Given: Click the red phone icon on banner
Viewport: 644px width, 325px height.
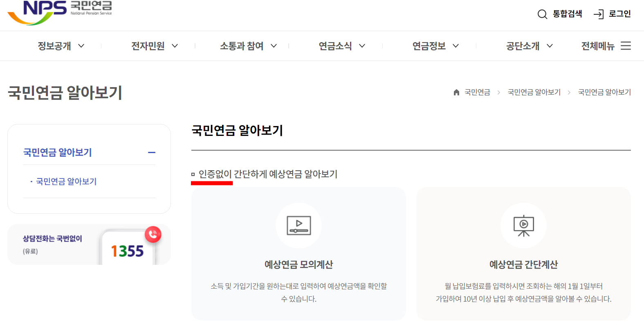Looking at the screenshot, I should click(x=153, y=235).
